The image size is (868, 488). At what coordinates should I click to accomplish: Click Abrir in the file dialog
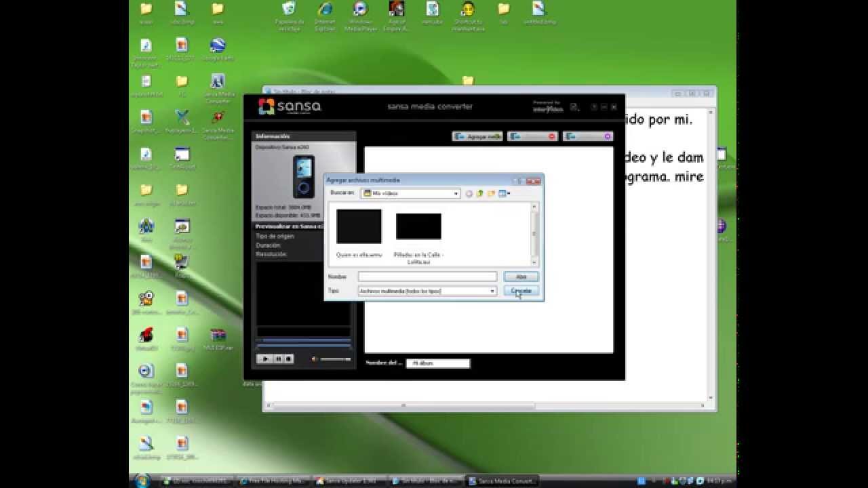point(521,277)
